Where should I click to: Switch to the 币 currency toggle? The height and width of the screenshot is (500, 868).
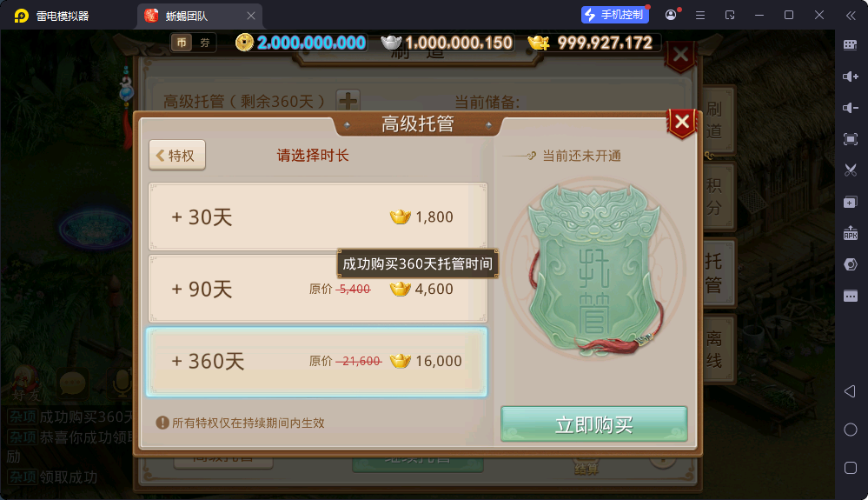(x=182, y=43)
